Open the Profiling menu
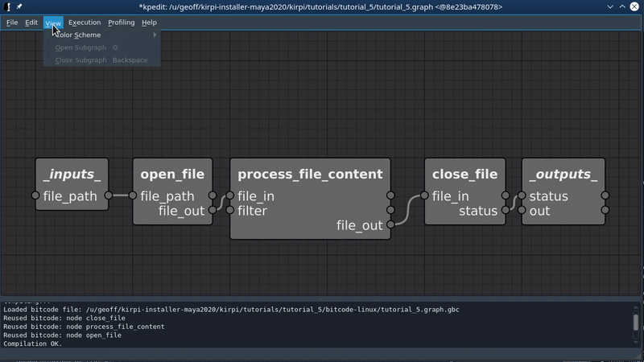The width and height of the screenshot is (644, 362). pyautogui.click(x=121, y=23)
